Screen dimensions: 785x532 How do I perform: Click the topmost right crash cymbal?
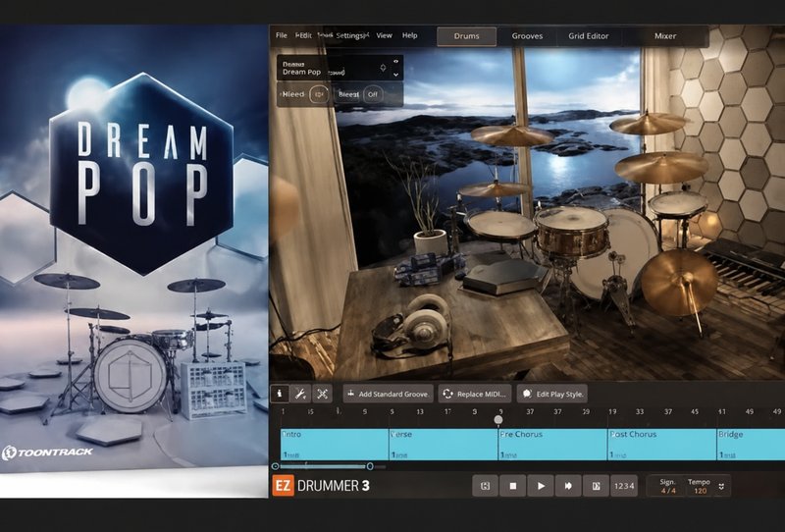click(647, 123)
